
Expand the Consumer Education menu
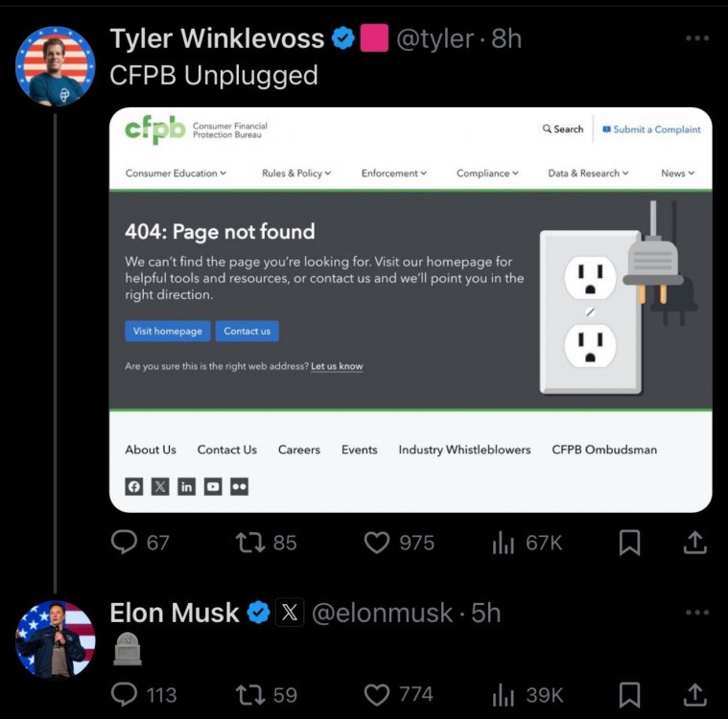pyautogui.click(x=176, y=174)
